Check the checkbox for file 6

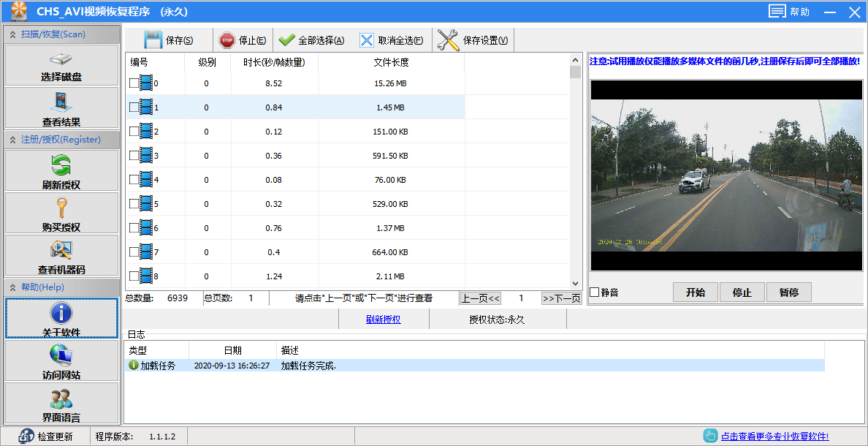pos(134,227)
